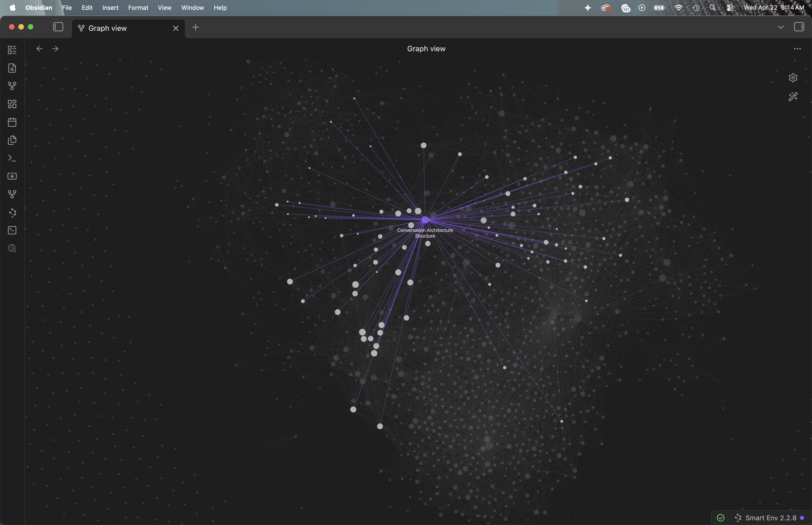Viewport: 812px width, 525px height.
Task: Expand the tab list chevron
Action: point(781,27)
